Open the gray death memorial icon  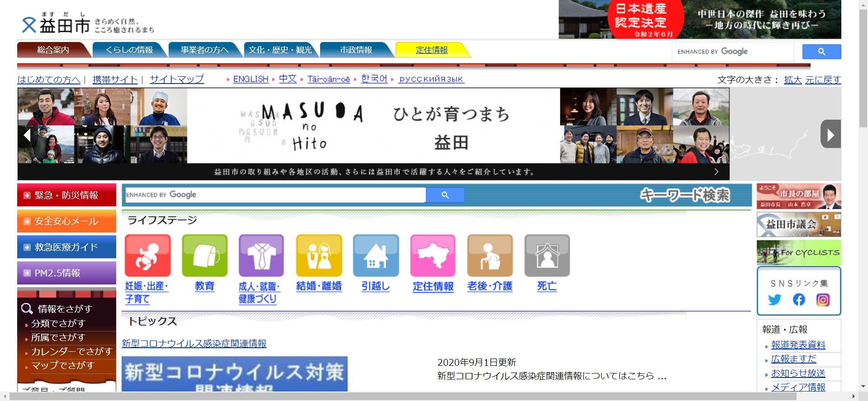(x=547, y=256)
